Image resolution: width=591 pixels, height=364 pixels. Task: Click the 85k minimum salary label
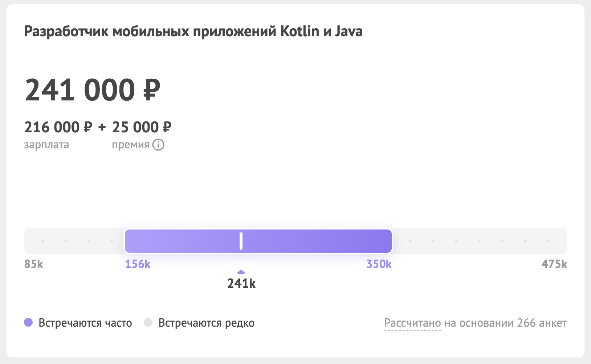pyautogui.click(x=33, y=264)
